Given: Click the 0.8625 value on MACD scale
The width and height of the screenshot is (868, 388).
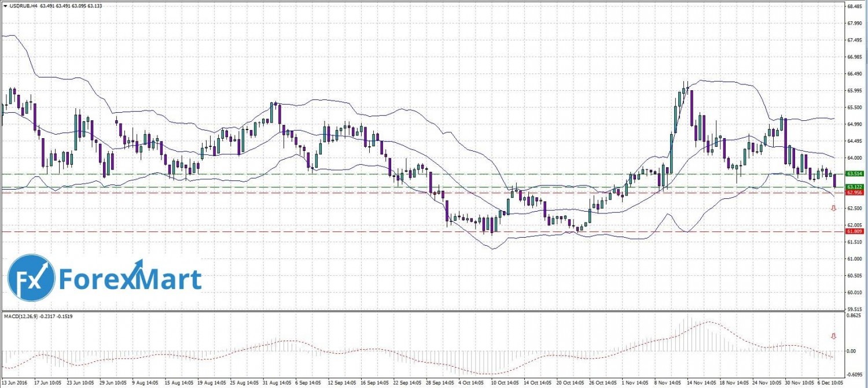Looking at the screenshot, I should pyautogui.click(x=855, y=317).
